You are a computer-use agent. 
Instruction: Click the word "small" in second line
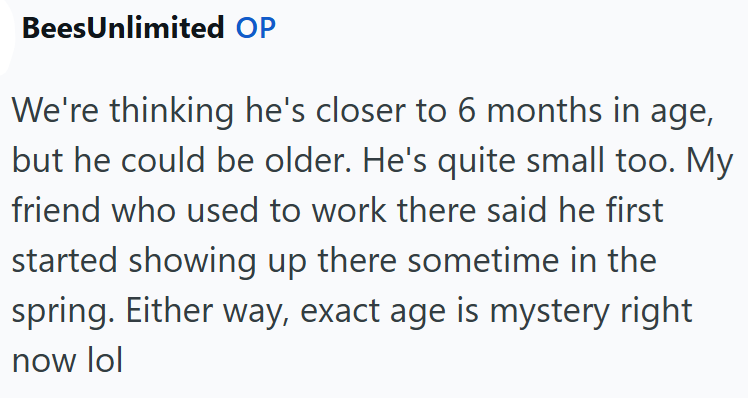[565, 160]
